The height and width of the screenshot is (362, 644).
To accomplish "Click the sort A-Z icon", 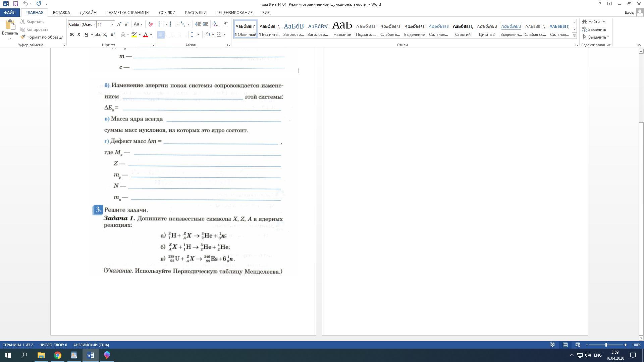I will [x=216, y=24].
